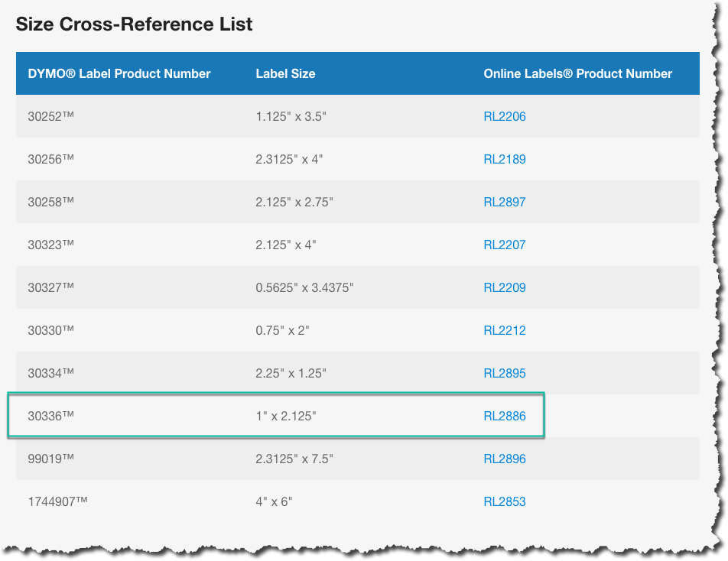Click the RL2207 product number link
This screenshot has width=728, height=561.
[x=505, y=245]
